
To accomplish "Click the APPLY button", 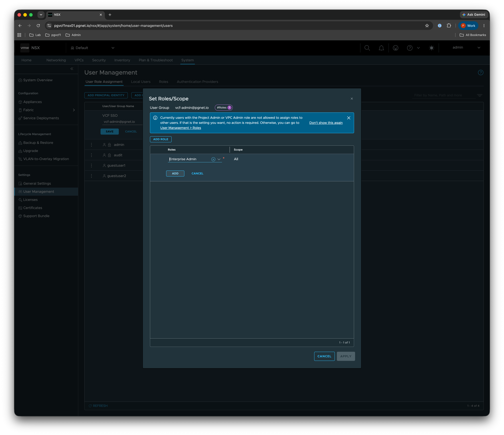I will click(x=346, y=356).
